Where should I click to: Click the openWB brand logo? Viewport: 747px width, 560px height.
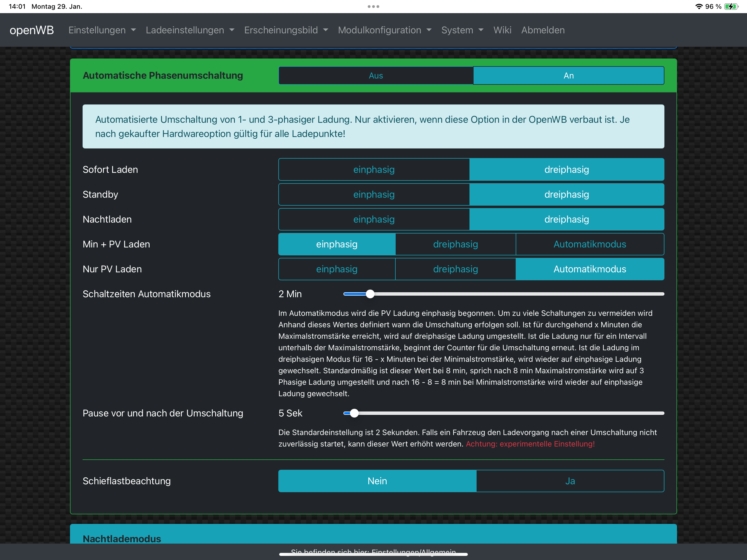[32, 30]
